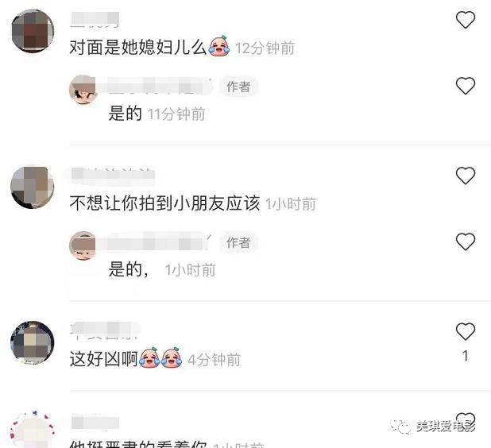This screenshot has height=448, width=491.
Task: Tap the like count "1" under the heart
Action: 466,356
